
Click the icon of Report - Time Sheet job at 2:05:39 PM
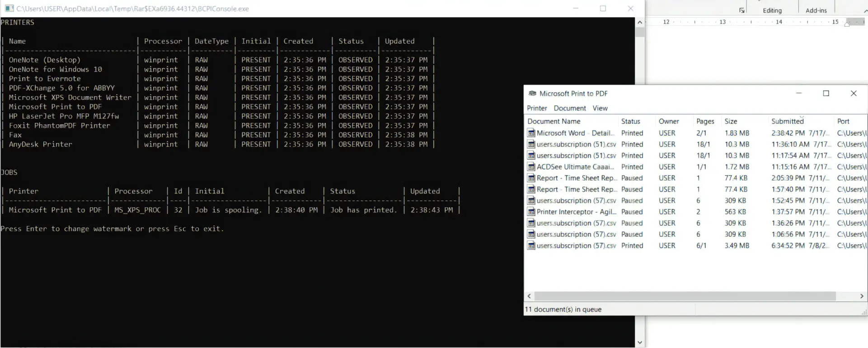coord(531,178)
